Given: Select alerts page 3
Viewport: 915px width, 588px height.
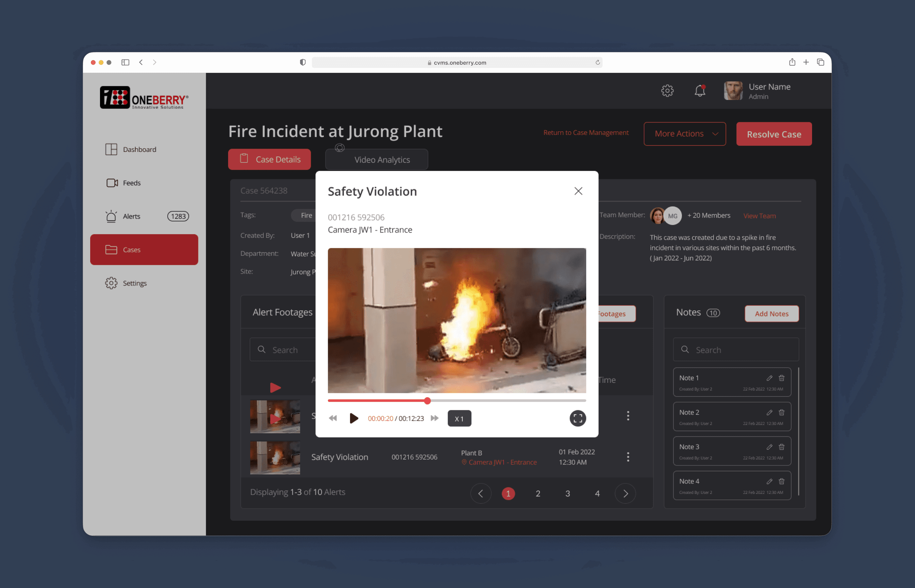Looking at the screenshot, I should pos(568,493).
